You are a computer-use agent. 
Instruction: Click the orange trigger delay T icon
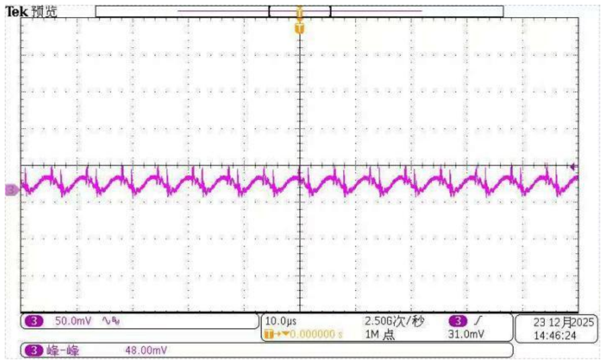pos(269,334)
